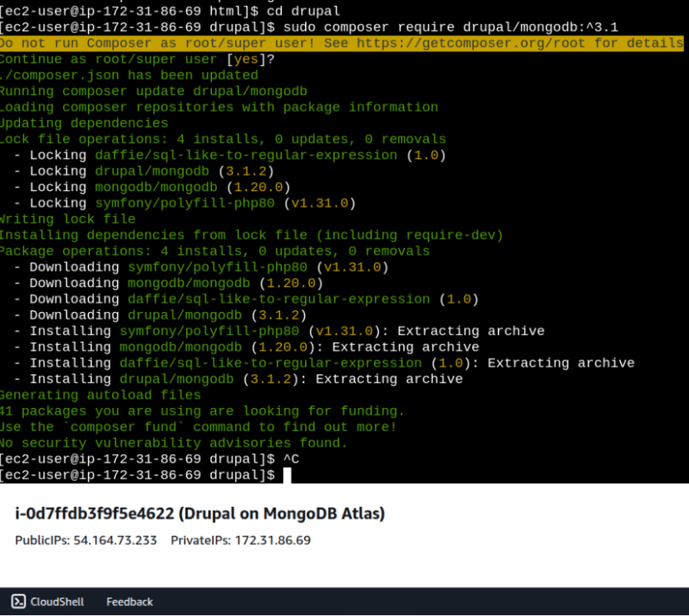
Task: Click 'Use the composer fund command' line
Action: tap(198, 427)
